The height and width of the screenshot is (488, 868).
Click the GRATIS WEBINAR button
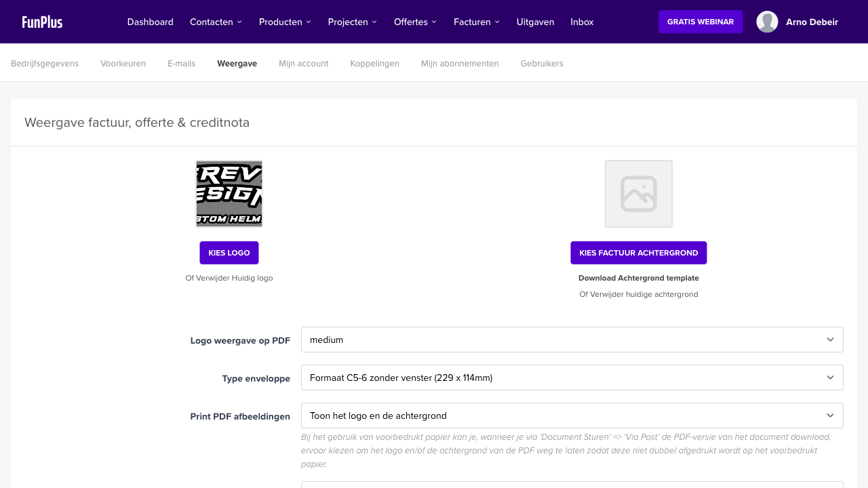tap(701, 21)
